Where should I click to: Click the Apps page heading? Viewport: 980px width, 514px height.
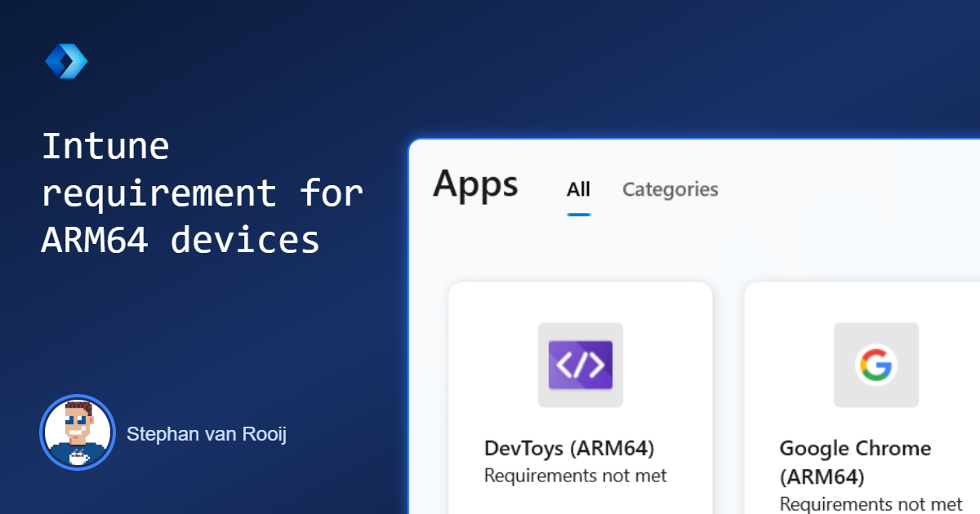(475, 184)
